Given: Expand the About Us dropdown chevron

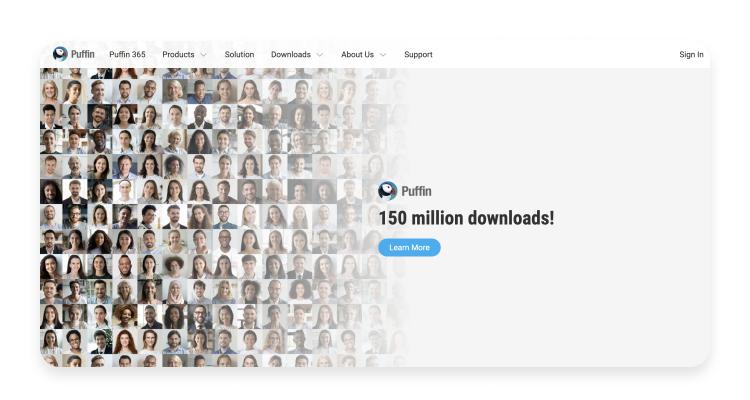Looking at the screenshot, I should 383,55.
